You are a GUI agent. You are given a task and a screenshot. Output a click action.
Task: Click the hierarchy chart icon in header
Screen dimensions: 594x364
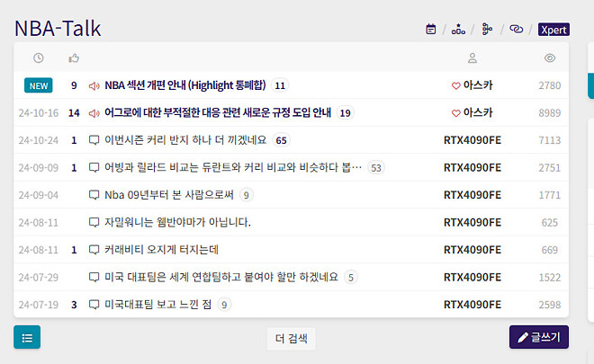point(458,29)
